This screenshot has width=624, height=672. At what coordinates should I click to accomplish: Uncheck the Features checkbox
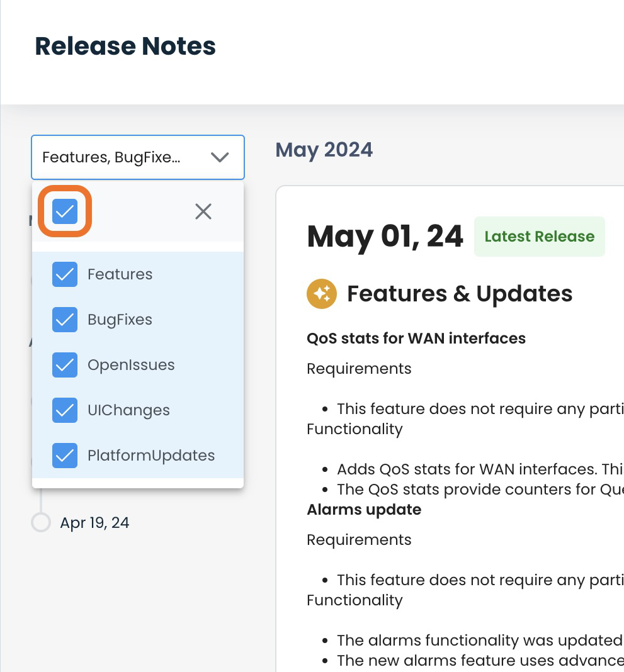[65, 274]
